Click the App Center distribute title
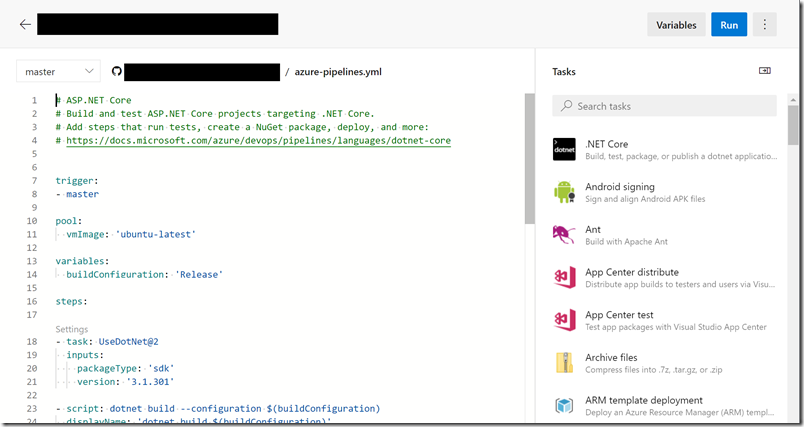This screenshot has height=427, width=804. pyautogui.click(x=632, y=272)
